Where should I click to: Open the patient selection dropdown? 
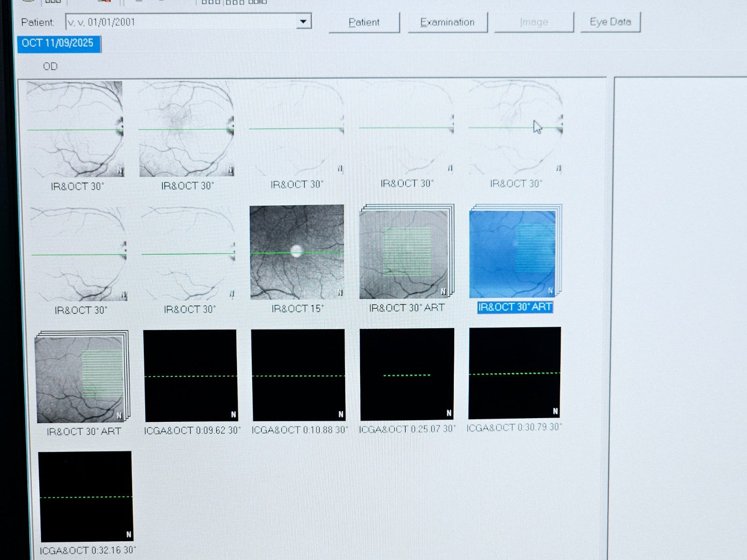coord(304,21)
